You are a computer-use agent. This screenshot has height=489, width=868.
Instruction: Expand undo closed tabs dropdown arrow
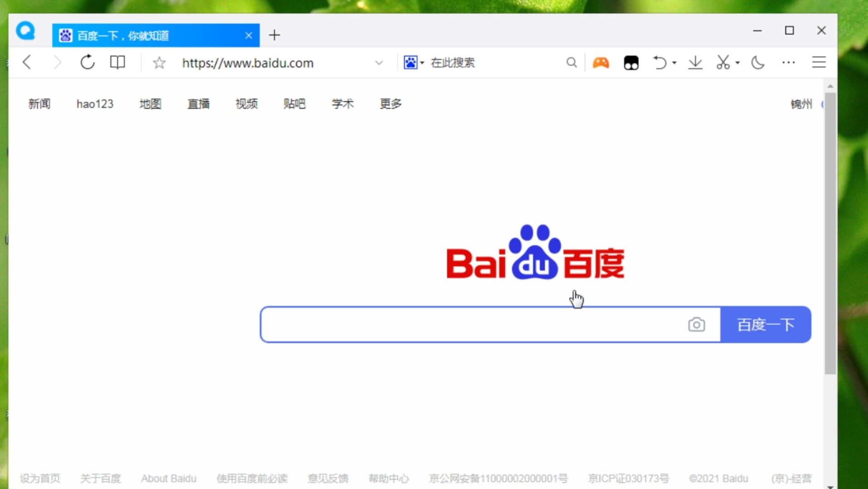[675, 62]
